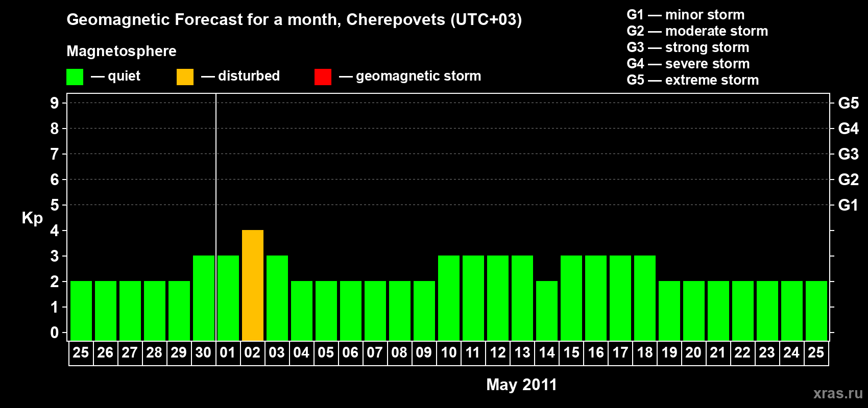The image size is (868, 408).
Task: Click the green quiet legend swatch
Action: (75, 77)
